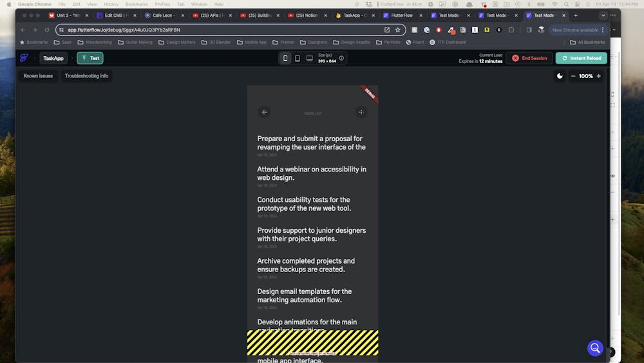Click Instant Reload button
644x363 pixels.
coord(581,58)
